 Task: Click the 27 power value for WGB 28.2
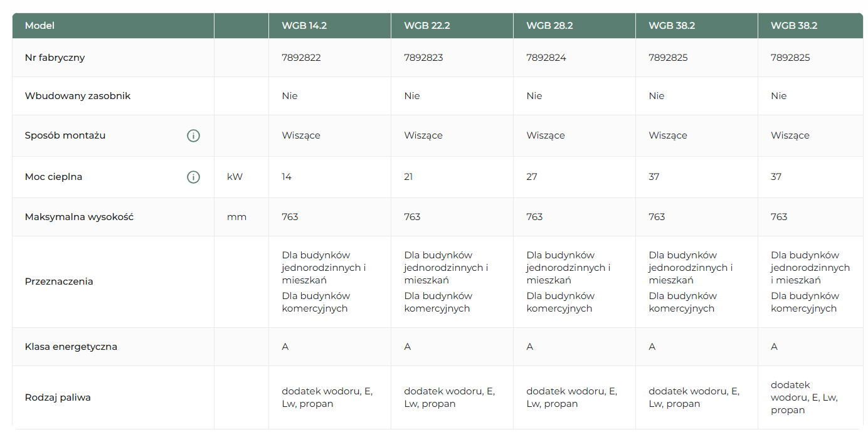(x=532, y=177)
